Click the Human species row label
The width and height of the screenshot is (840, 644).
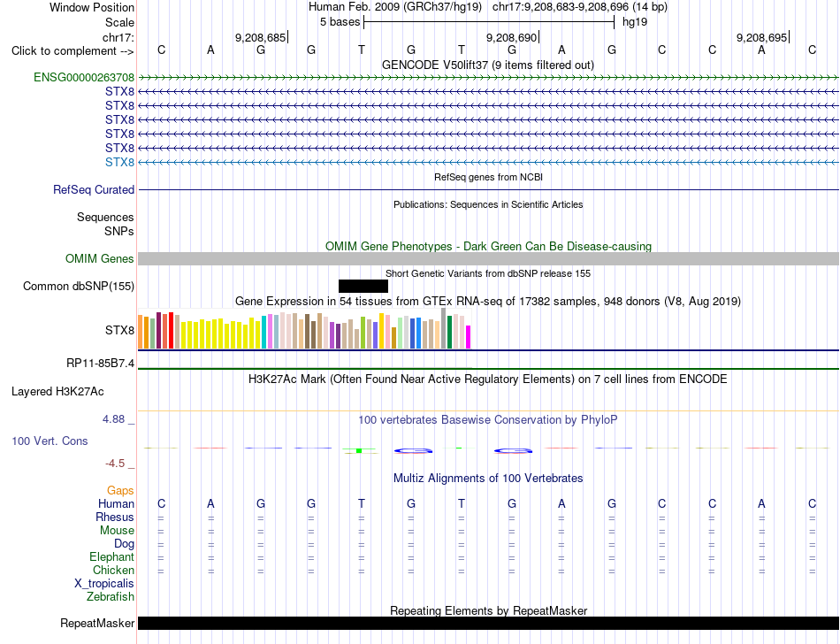(116, 503)
